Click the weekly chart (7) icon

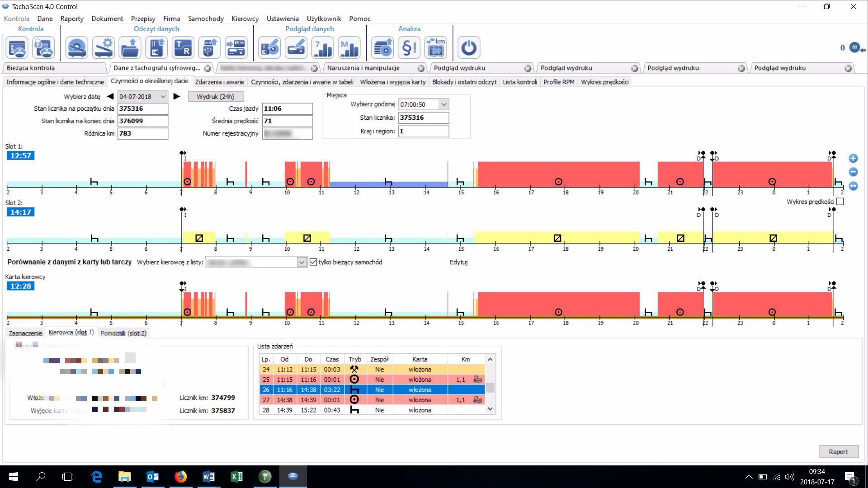[323, 47]
